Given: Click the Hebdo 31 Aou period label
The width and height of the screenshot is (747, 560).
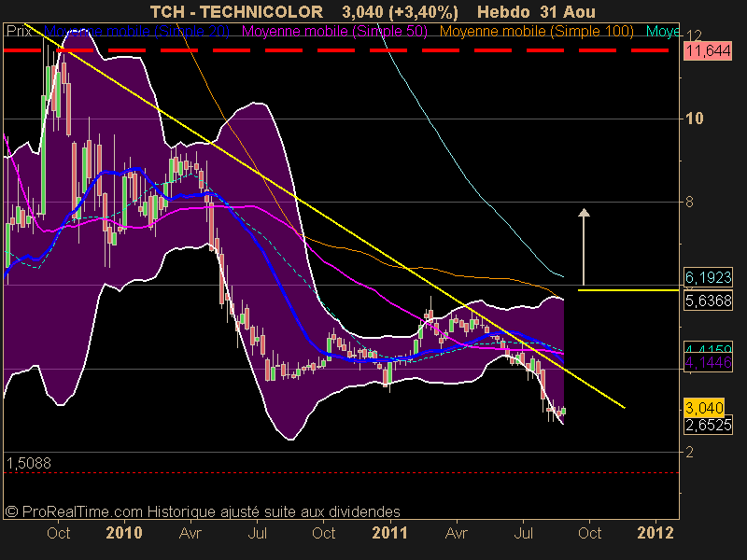Looking at the screenshot, I should coord(536,12).
